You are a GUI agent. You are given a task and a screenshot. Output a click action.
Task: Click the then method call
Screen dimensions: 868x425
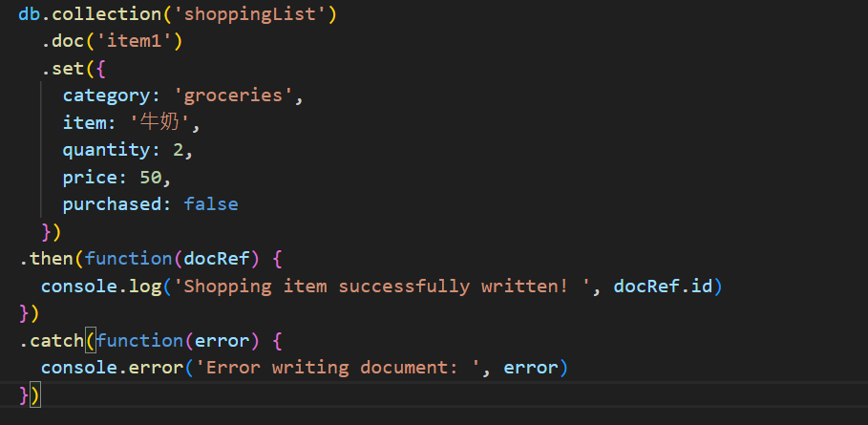(46, 259)
